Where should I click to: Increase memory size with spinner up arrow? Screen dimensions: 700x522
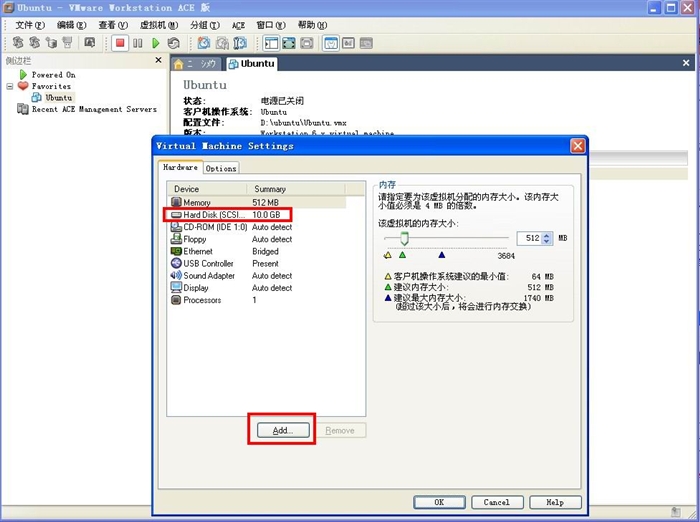546,235
